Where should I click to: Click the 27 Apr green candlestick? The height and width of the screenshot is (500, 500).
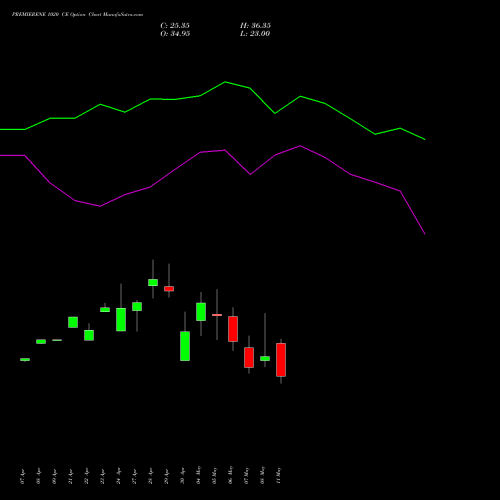pos(137,307)
